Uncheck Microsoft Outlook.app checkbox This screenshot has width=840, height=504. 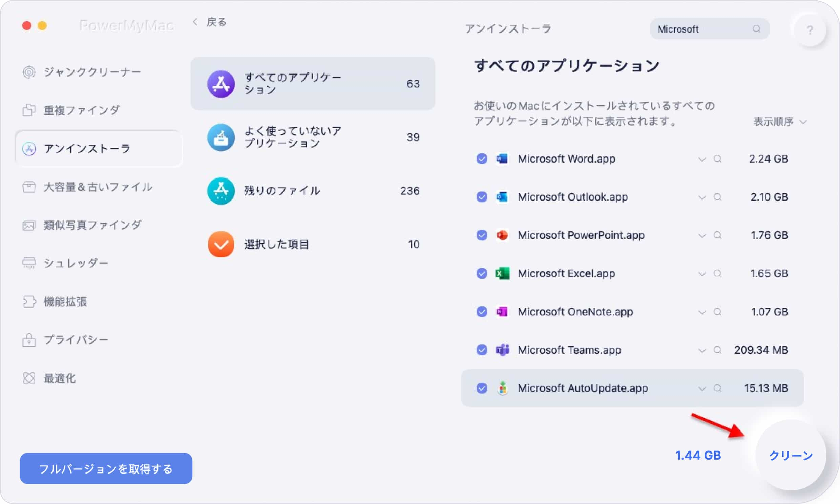482,197
